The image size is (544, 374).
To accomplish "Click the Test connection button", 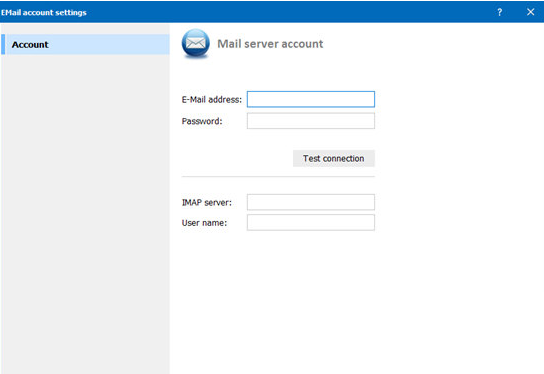I will 334,158.
